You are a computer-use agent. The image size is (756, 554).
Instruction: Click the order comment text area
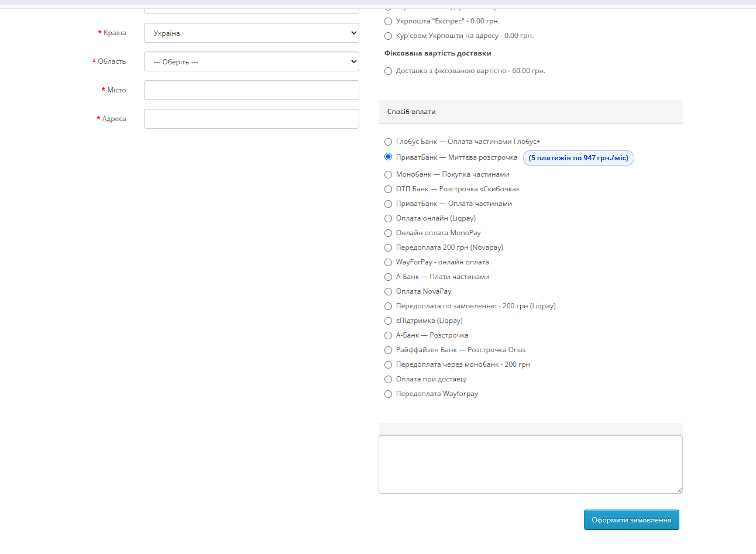pos(531,464)
